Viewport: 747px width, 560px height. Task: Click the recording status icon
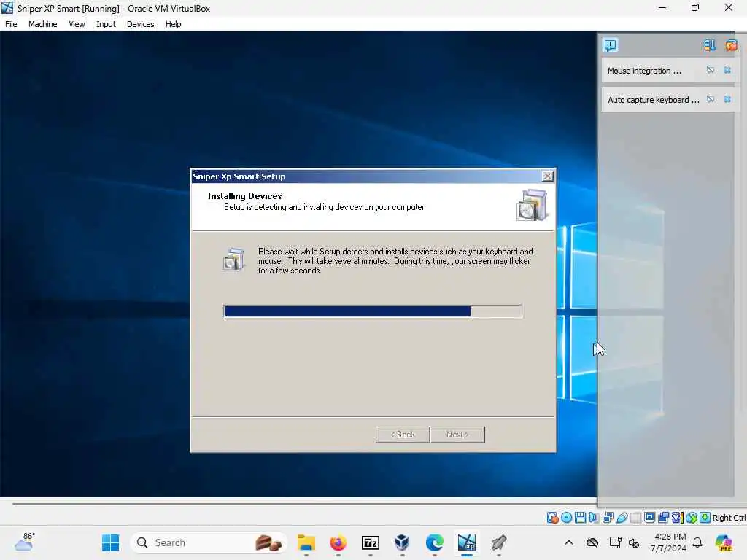click(x=663, y=518)
